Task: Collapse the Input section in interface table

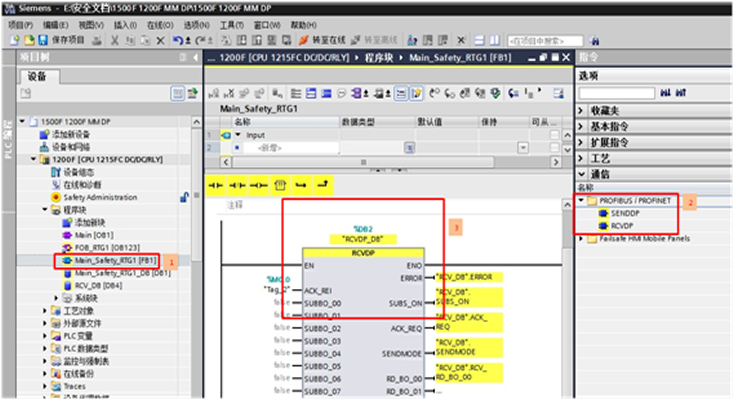Action: (238, 135)
